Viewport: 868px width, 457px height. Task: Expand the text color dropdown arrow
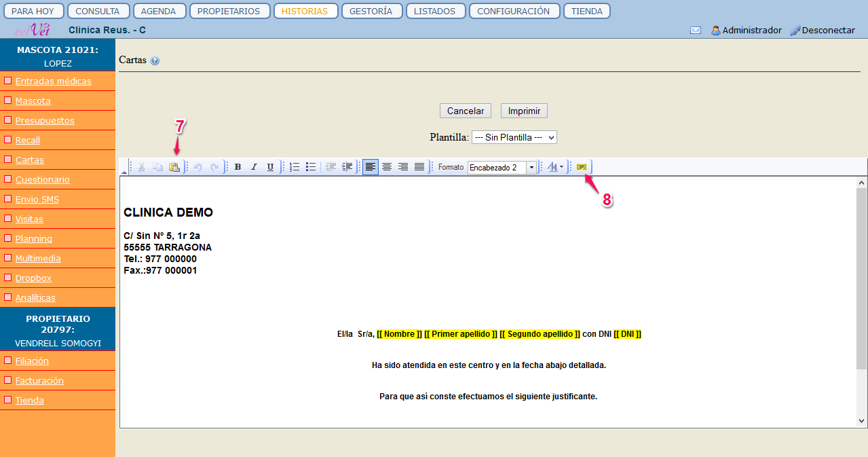point(562,167)
